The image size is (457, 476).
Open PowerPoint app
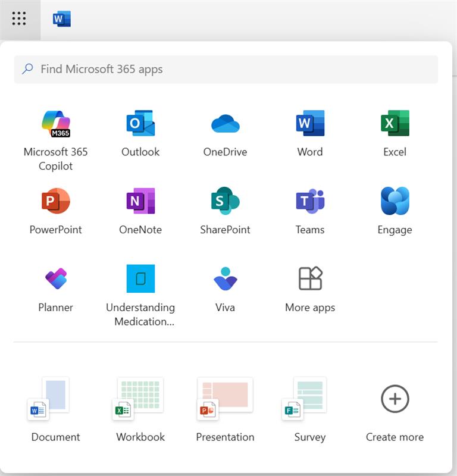coord(55,211)
